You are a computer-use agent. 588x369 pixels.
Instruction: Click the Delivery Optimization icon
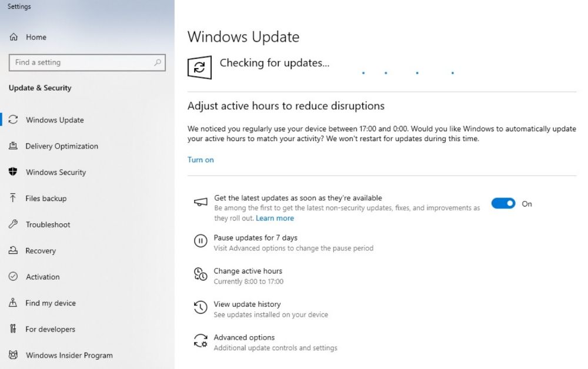pos(13,146)
